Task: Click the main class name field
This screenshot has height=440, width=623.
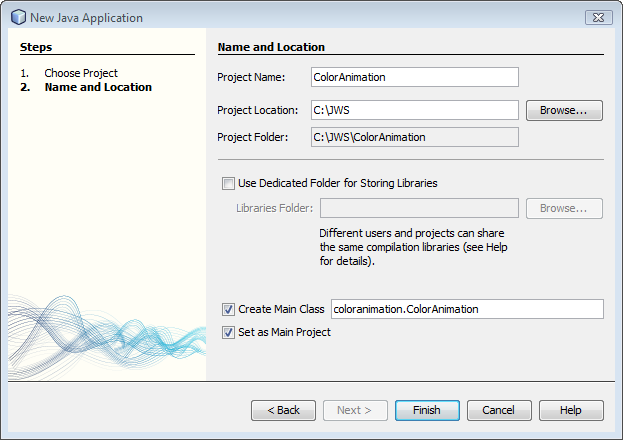Action: [467, 309]
